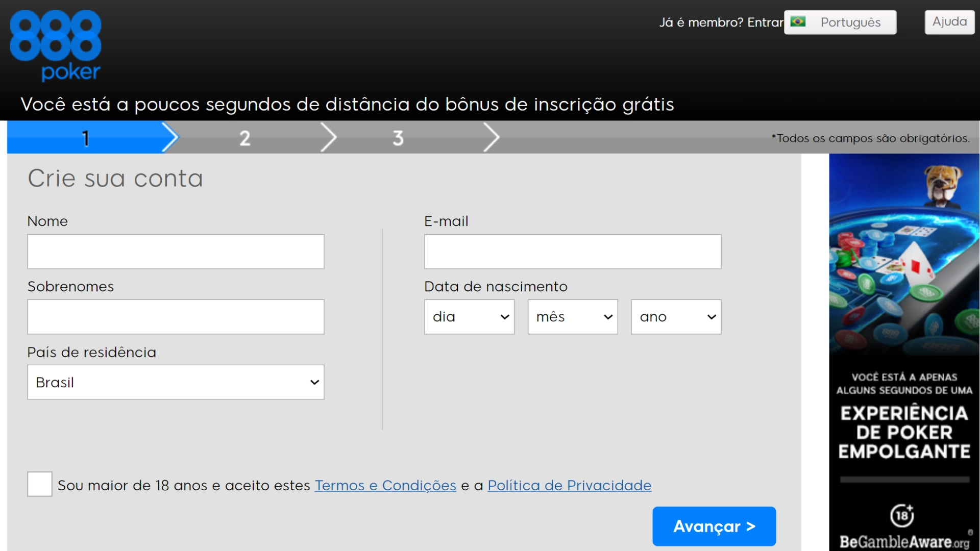Open the 'dia' birth day dropdown
The height and width of the screenshot is (551, 980).
click(x=469, y=316)
